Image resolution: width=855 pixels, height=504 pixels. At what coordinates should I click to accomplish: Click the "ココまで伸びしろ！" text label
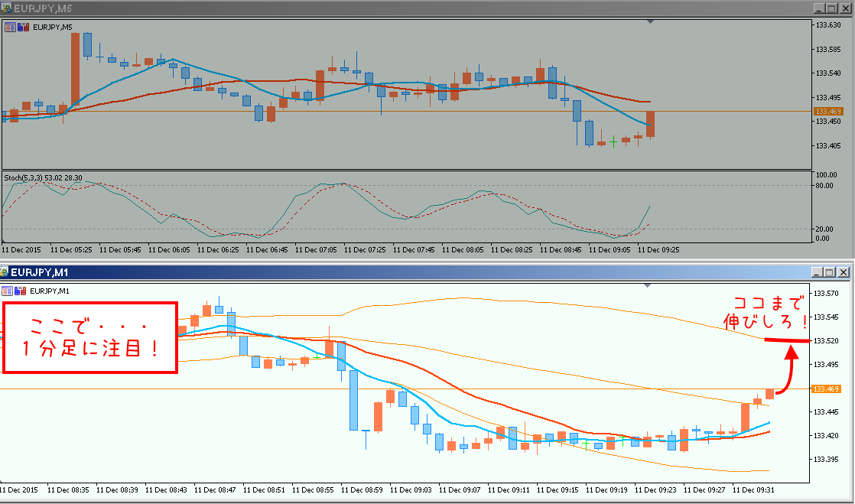coord(766,312)
